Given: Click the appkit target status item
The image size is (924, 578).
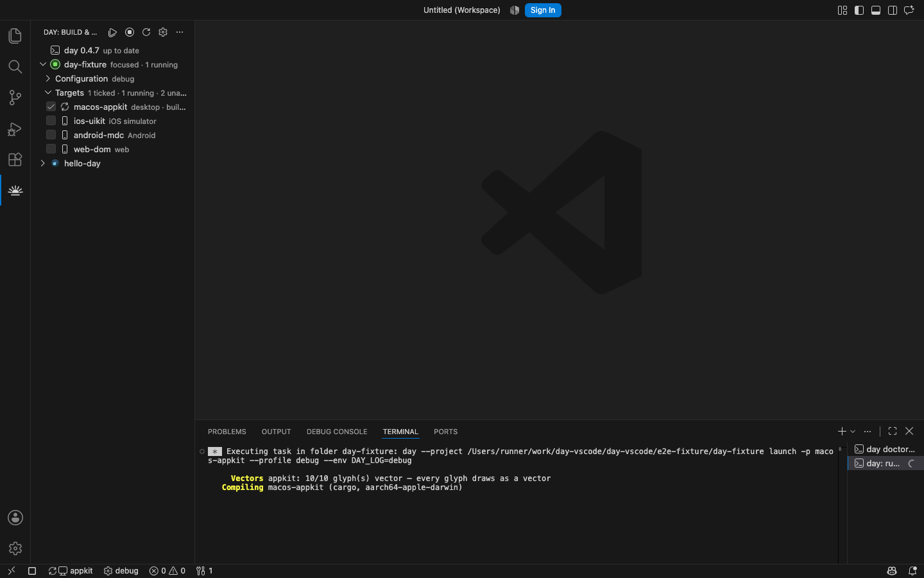Looking at the screenshot, I should coord(71,571).
